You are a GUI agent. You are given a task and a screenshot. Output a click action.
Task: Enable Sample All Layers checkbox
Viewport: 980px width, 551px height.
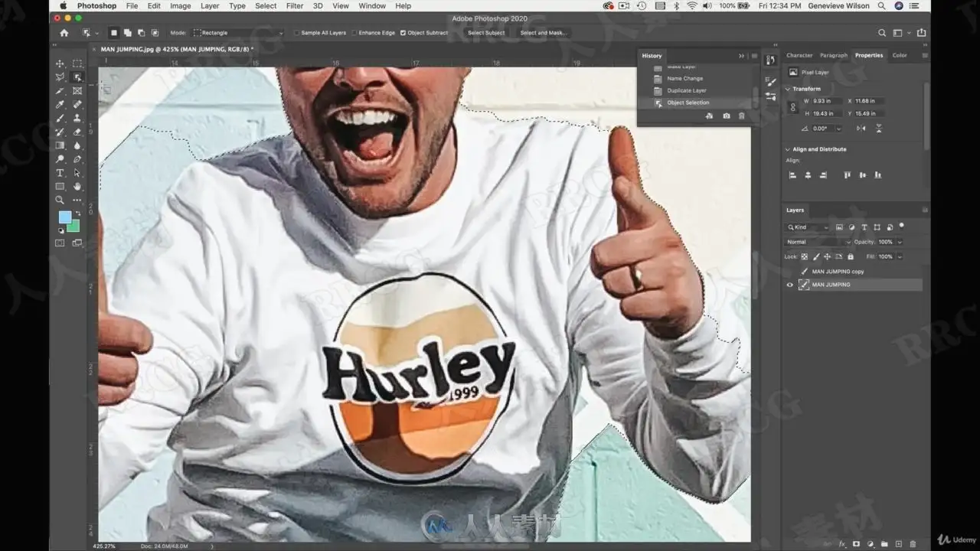tap(298, 33)
